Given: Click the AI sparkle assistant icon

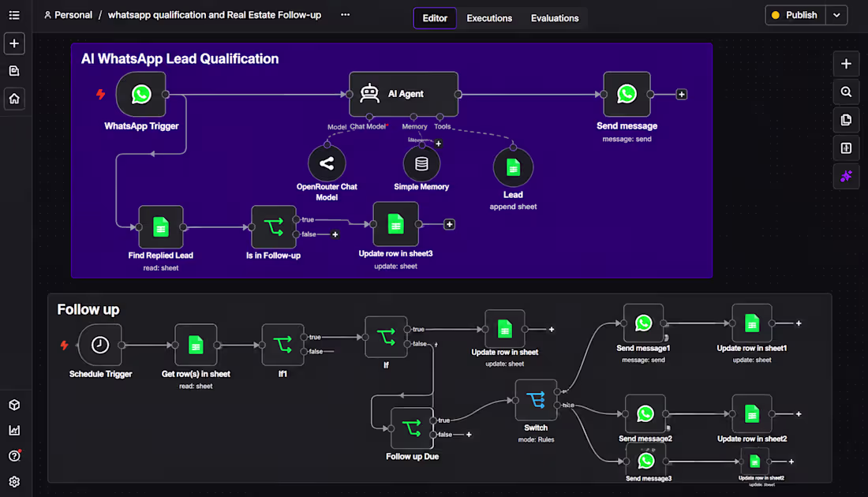Looking at the screenshot, I should pos(846,177).
